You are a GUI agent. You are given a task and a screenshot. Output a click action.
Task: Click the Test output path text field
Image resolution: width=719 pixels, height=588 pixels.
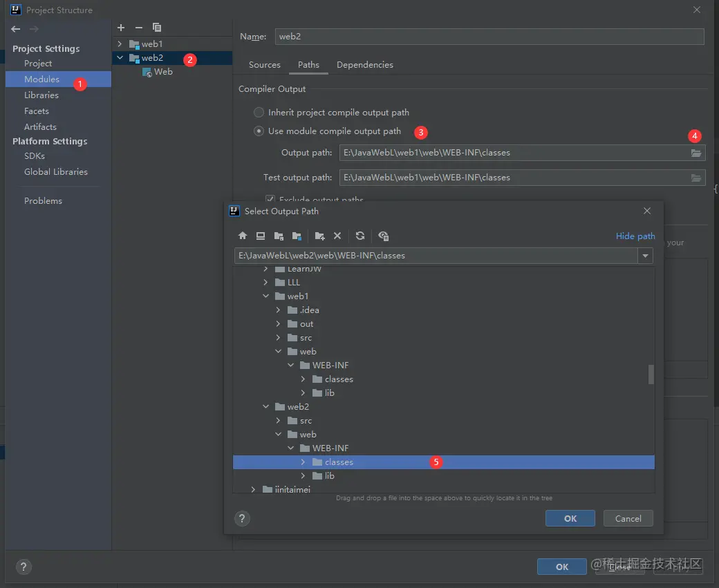(x=514, y=178)
